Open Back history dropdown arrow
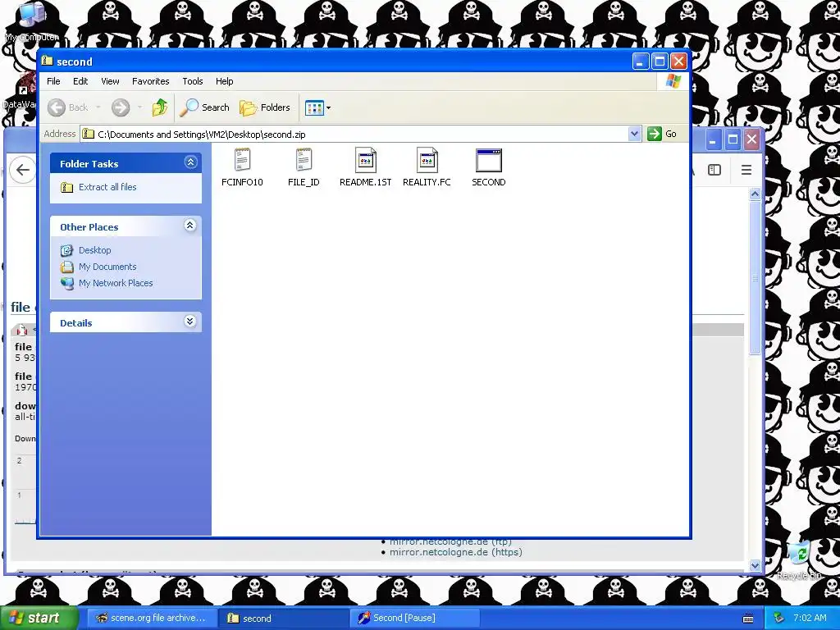Viewport: 840px width, 630px height. click(98, 107)
